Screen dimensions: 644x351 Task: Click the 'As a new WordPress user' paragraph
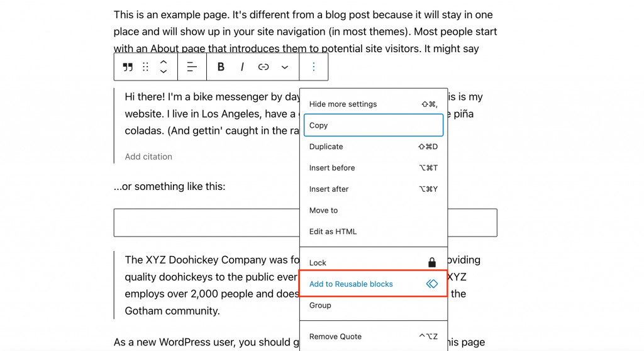click(206, 342)
